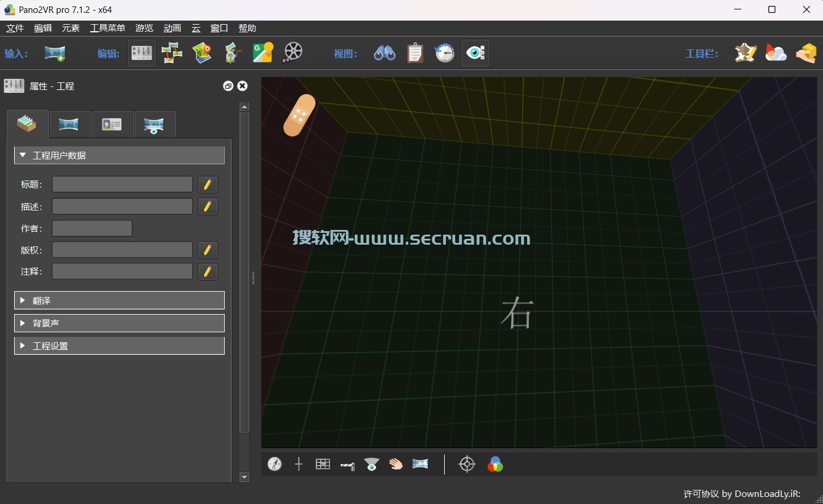Open the 动画 menu
823x504 pixels.
coord(172,28)
